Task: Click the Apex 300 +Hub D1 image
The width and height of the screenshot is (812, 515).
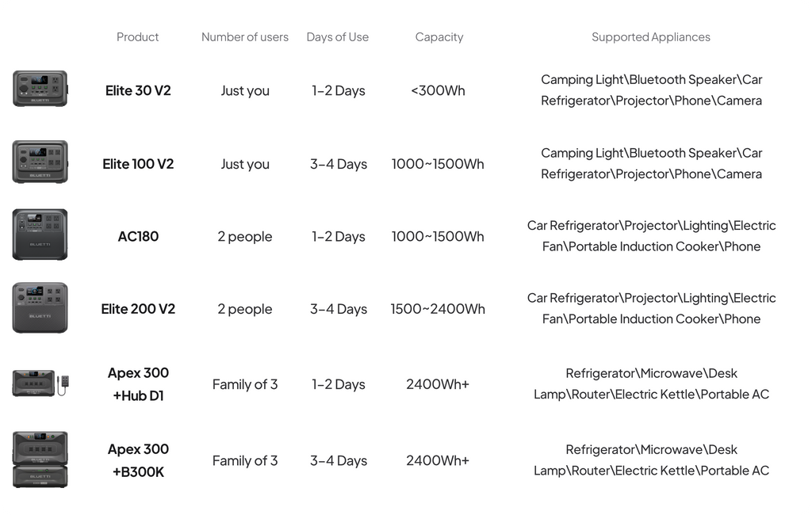Action: point(40,383)
